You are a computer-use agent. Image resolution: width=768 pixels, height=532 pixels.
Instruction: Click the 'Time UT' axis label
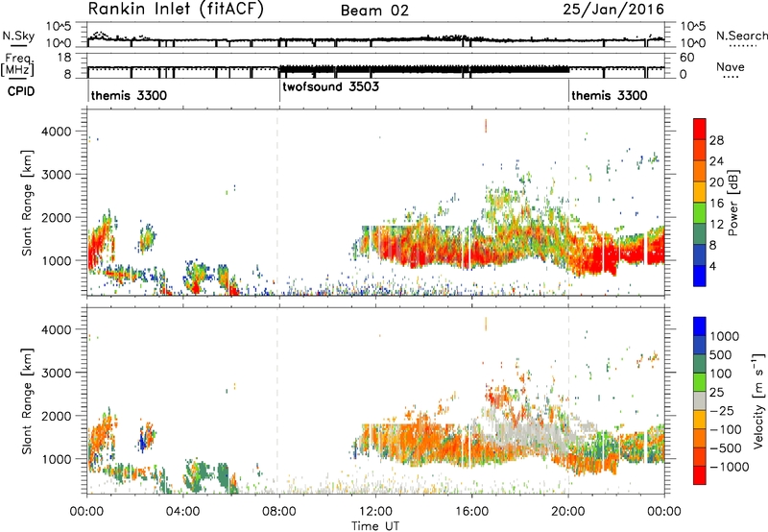click(x=375, y=526)
